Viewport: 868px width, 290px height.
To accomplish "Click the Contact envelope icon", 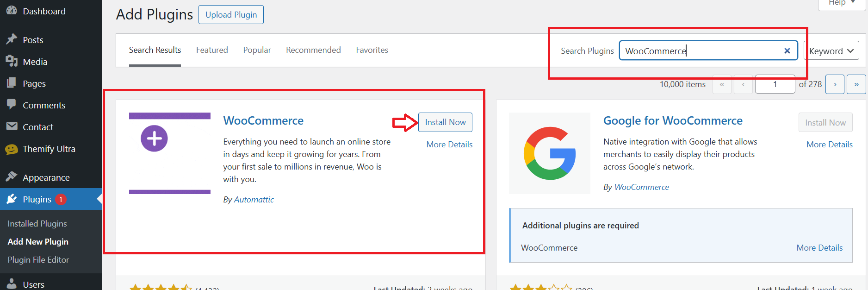I will pos(12,126).
